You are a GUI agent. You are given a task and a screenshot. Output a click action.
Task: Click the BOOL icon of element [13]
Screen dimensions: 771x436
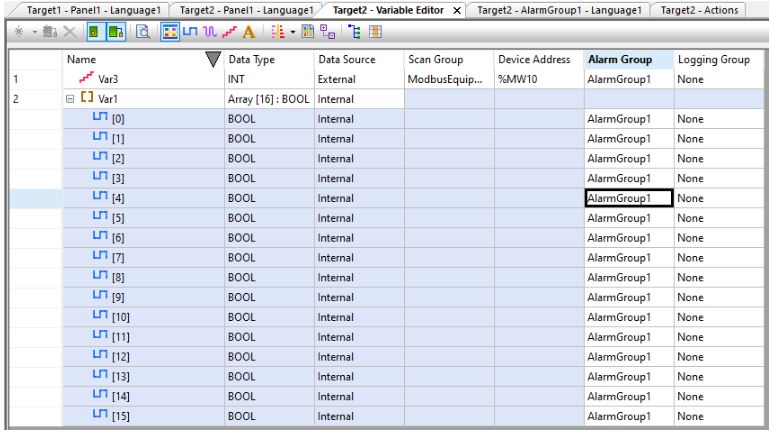point(100,375)
